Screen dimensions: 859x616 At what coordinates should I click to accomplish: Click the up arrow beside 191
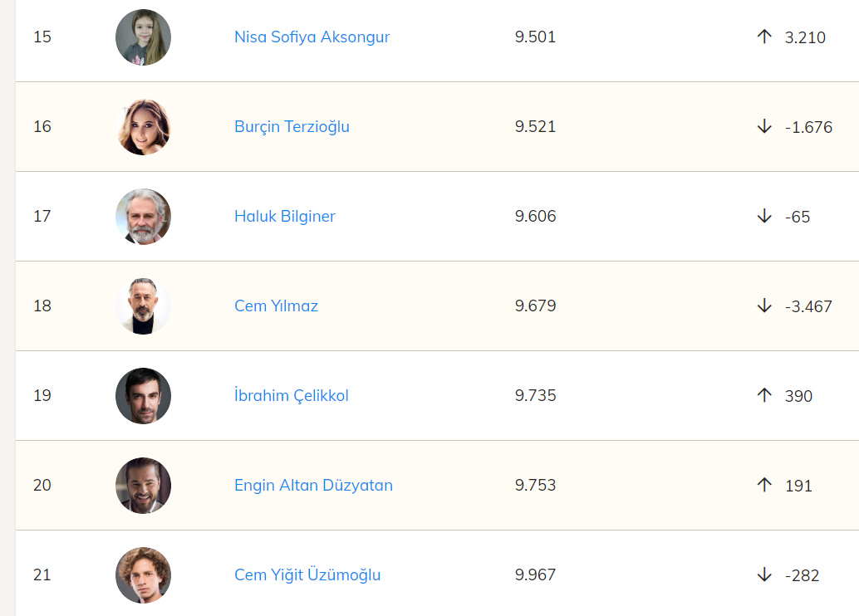pyautogui.click(x=764, y=486)
